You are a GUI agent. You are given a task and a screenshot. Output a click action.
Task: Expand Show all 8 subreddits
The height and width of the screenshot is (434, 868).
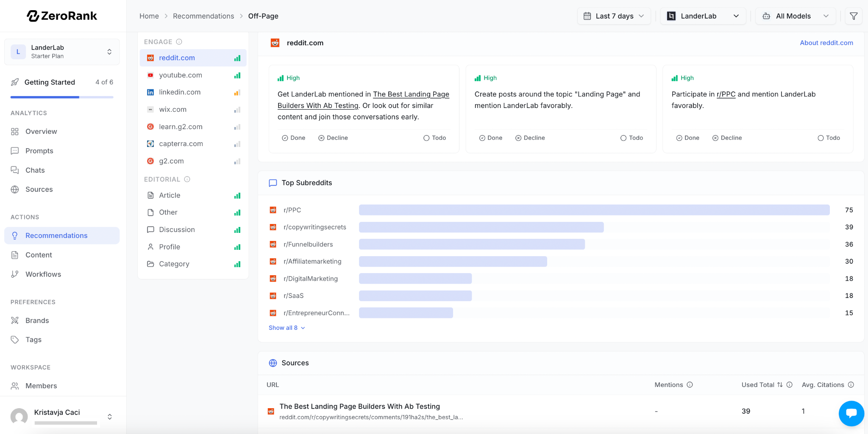click(x=287, y=328)
